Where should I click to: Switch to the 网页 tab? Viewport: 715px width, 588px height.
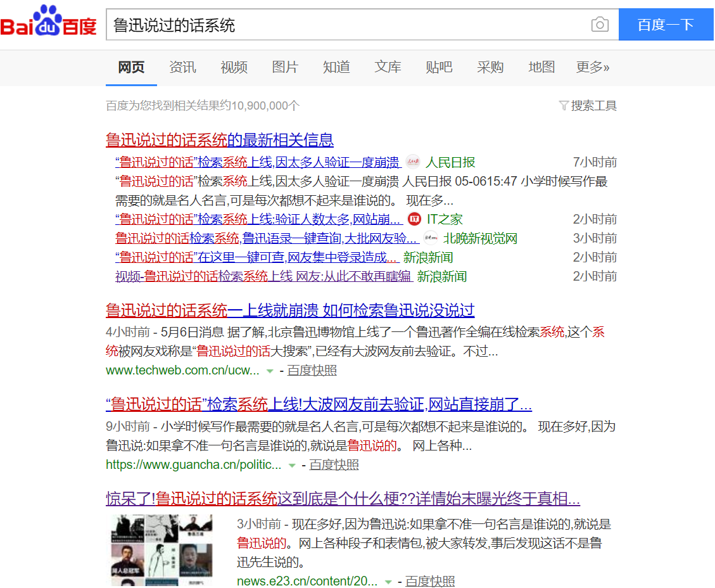pos(131,68)
